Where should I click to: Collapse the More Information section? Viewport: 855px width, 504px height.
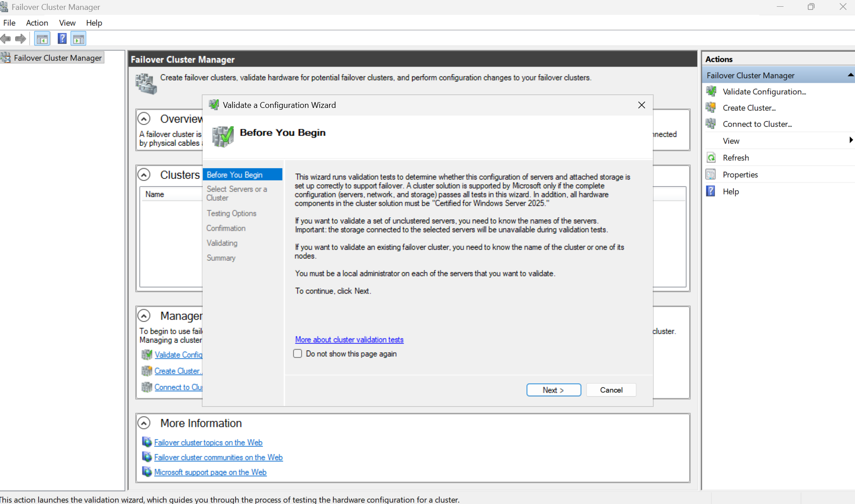(144, 423)
